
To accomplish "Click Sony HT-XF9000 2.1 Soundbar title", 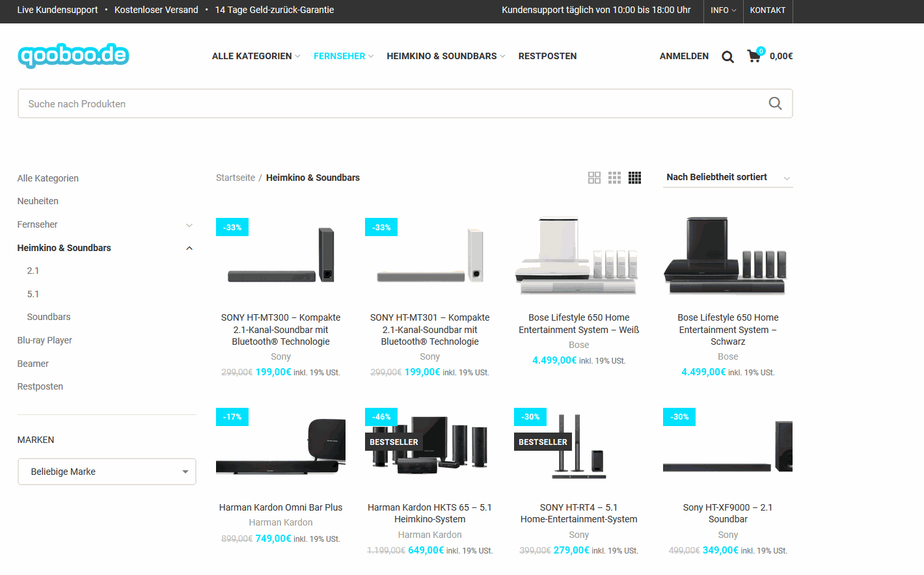I will click(727, 513).
